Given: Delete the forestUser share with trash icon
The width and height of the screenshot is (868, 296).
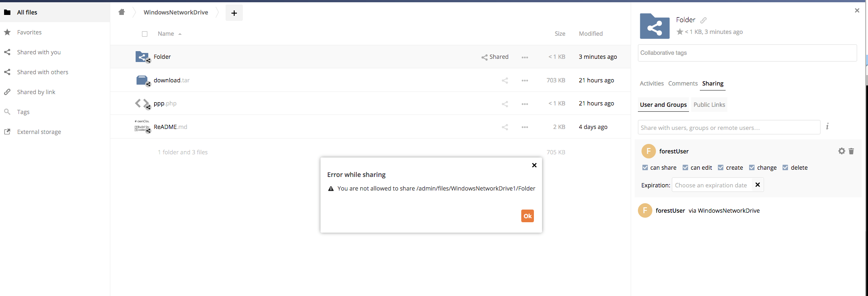Looking at the screenshot, I should point(851,151).
